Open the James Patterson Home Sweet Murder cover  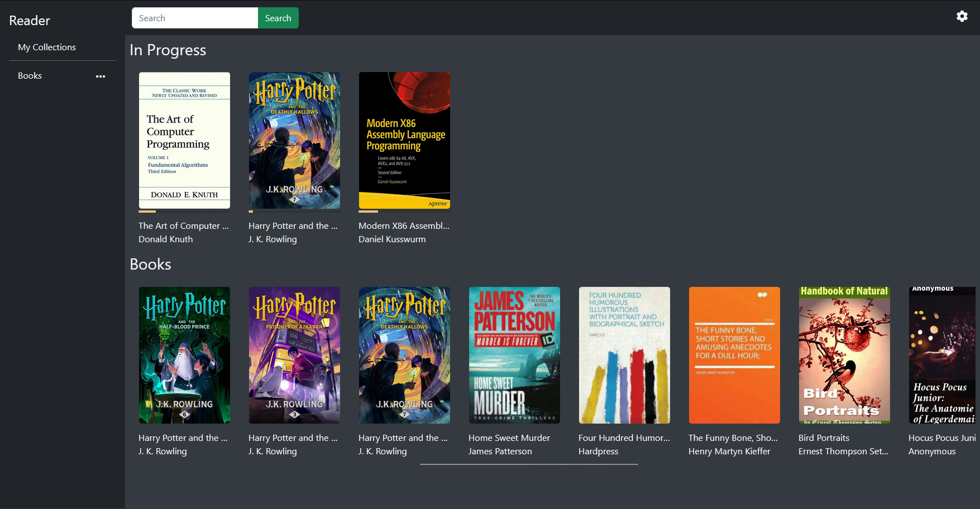514,355
